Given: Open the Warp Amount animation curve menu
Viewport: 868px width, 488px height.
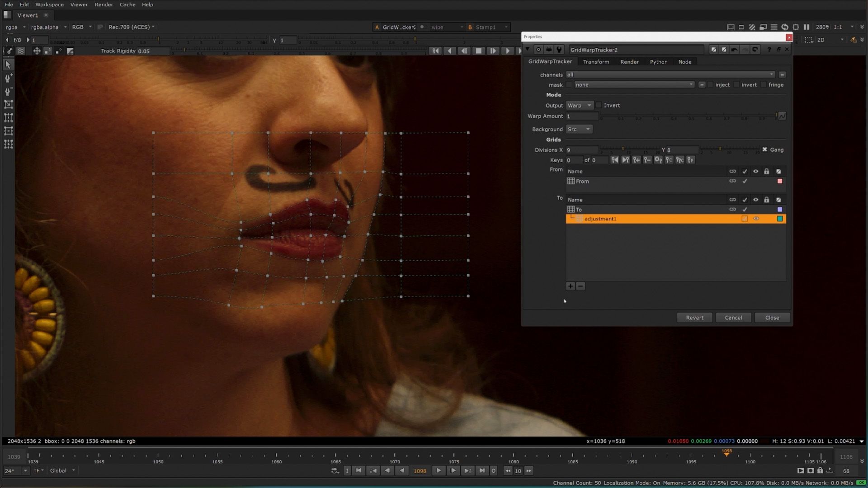Looking at the screenshot, I should (782, 116).
